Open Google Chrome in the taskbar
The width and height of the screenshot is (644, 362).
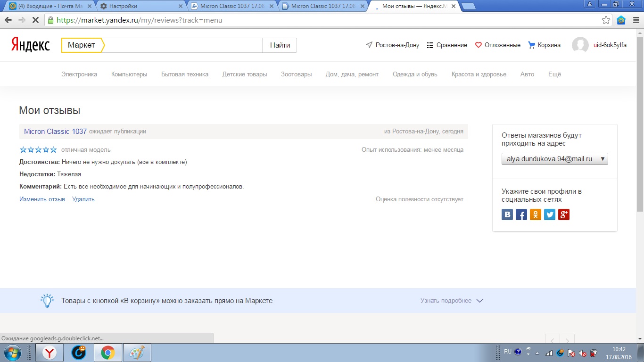tap(108, 353)
